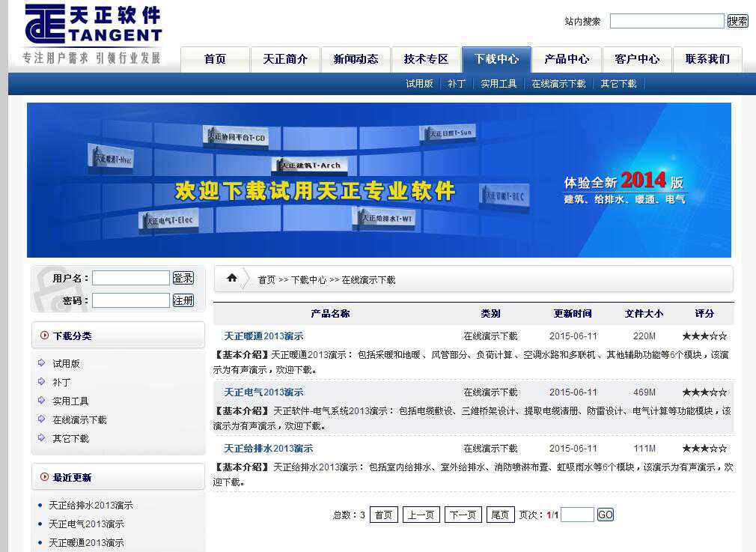
Task: Open 实用工具 in the sidebar download categories
Action: point(70,401)
